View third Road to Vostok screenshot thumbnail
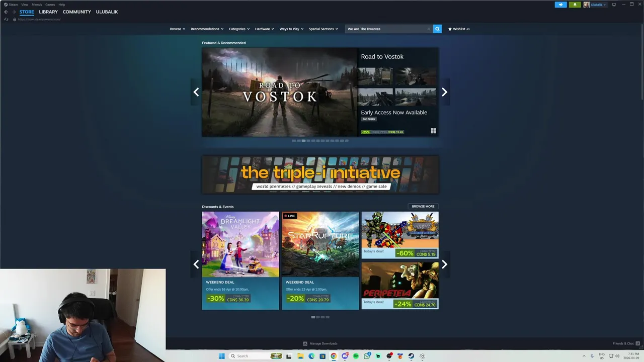Screen dimensions: 644x362 pos(375,98)
